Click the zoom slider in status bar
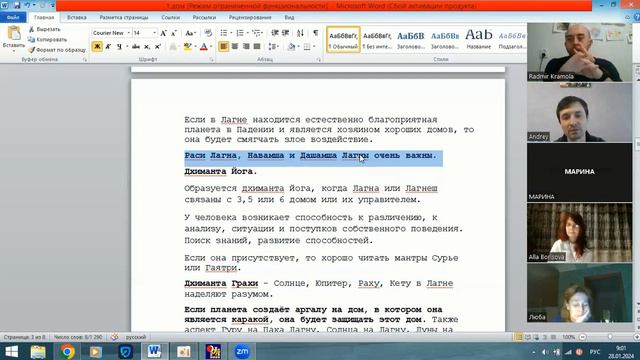This screenshot has width=640, height=360. pyautogui.click(x=610, y=337)
